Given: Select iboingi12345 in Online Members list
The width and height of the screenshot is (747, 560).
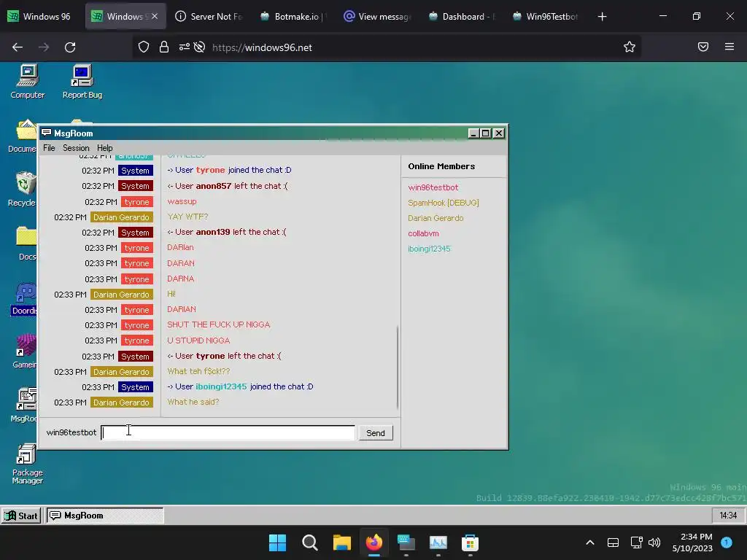Looking at the screenshot, I should [429, 249].
